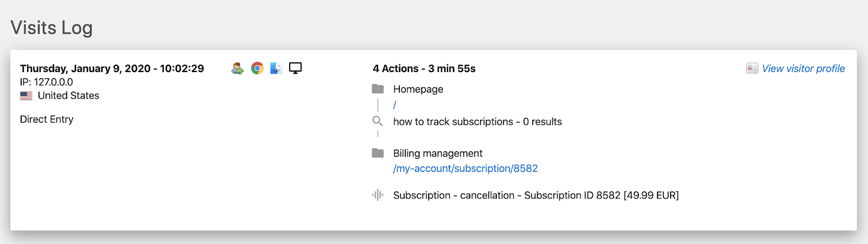Click the Chrome browser icon

257,68
